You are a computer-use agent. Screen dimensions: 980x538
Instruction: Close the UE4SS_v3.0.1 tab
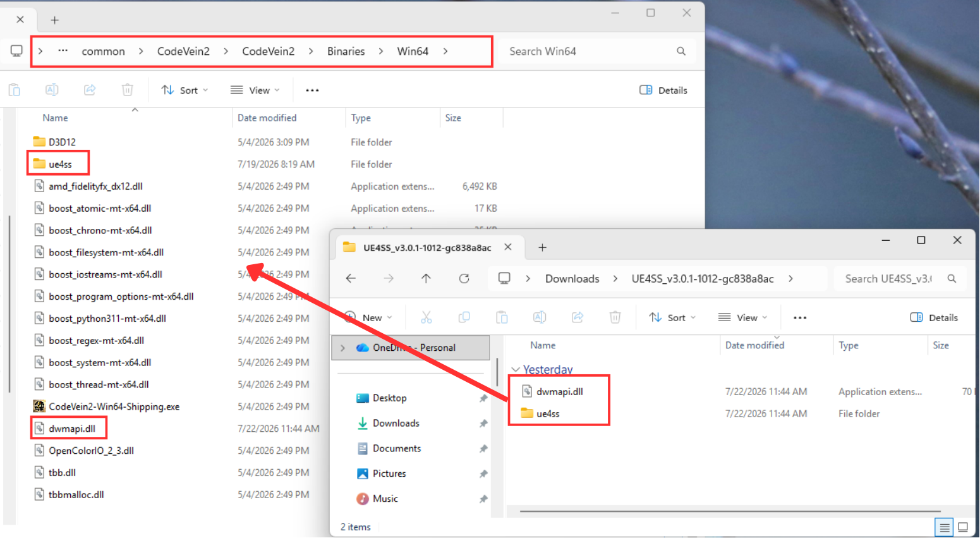point(508,247)
